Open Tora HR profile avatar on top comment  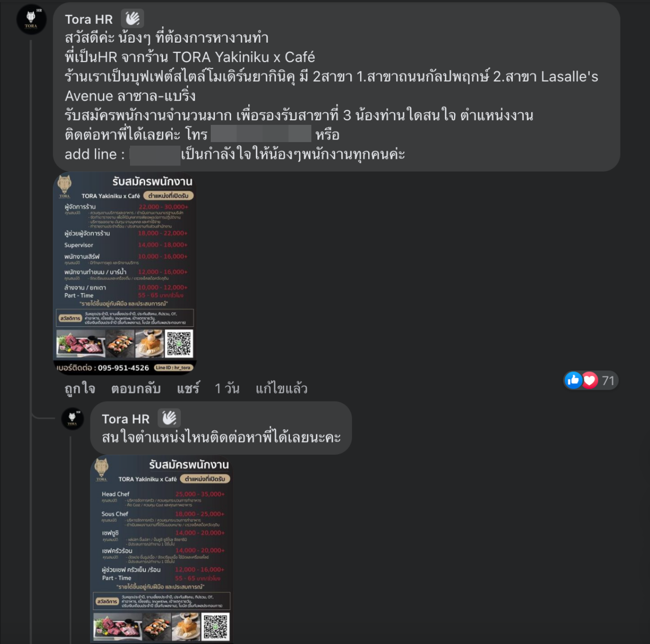click(x=31, y=20)
